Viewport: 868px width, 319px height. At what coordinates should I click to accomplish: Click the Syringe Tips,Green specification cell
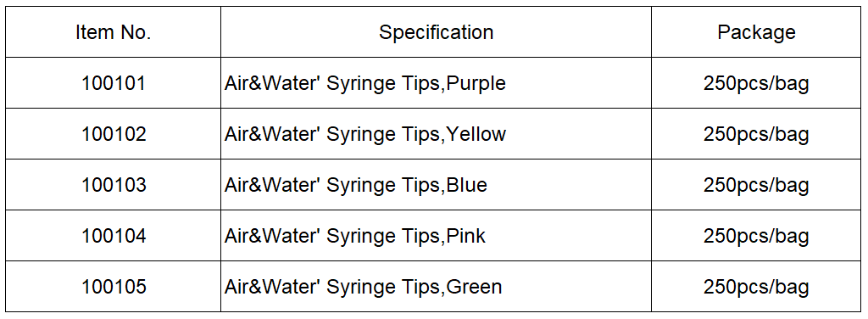[x=436, y=287]
